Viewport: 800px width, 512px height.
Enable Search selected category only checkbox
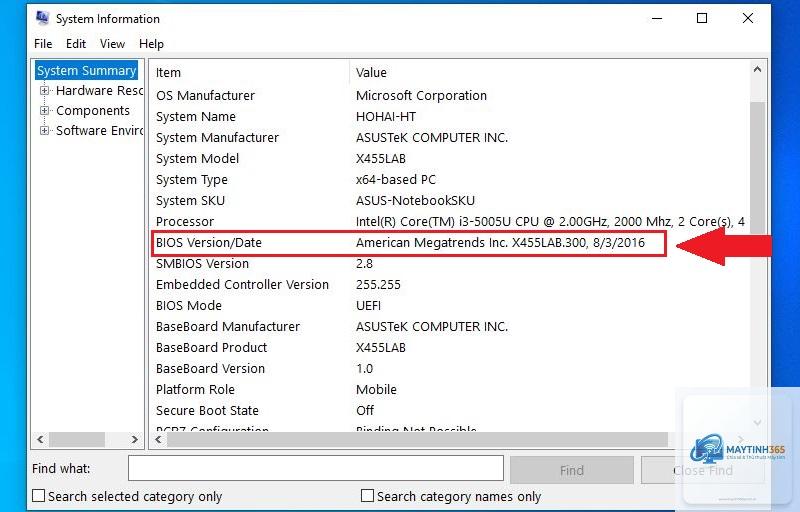(x=38, y=496)
